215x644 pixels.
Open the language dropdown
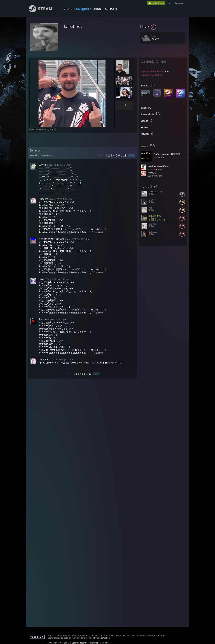(x=180, y=3)
